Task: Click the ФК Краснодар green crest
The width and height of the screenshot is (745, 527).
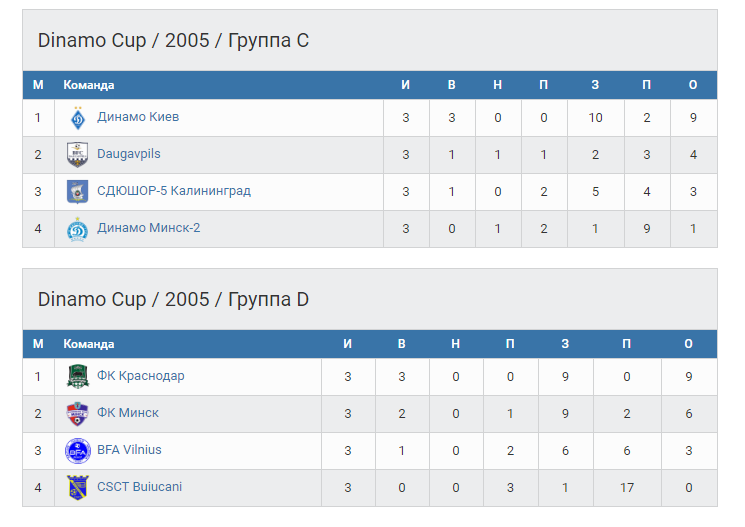Action: click(77, 377)
